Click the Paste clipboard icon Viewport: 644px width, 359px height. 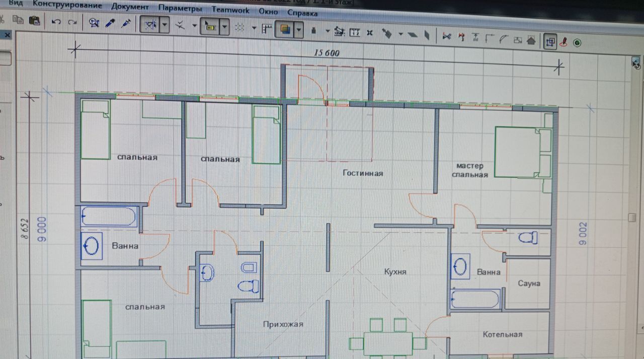34,21
